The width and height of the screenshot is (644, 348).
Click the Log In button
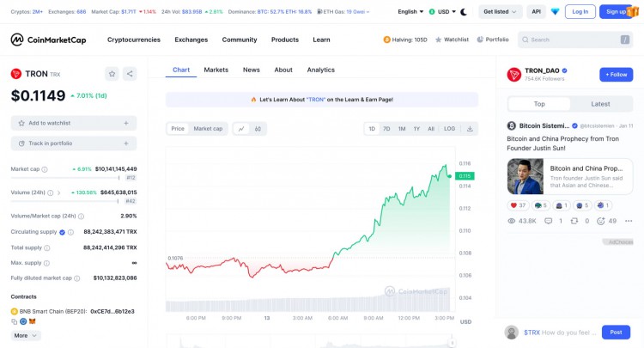pos(580,12)
